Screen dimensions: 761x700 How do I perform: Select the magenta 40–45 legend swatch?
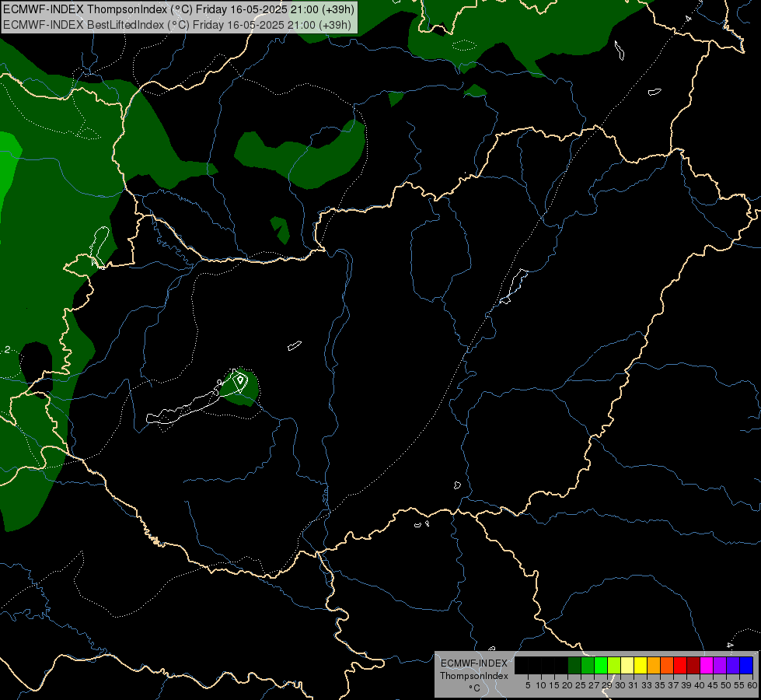[707, 665]
